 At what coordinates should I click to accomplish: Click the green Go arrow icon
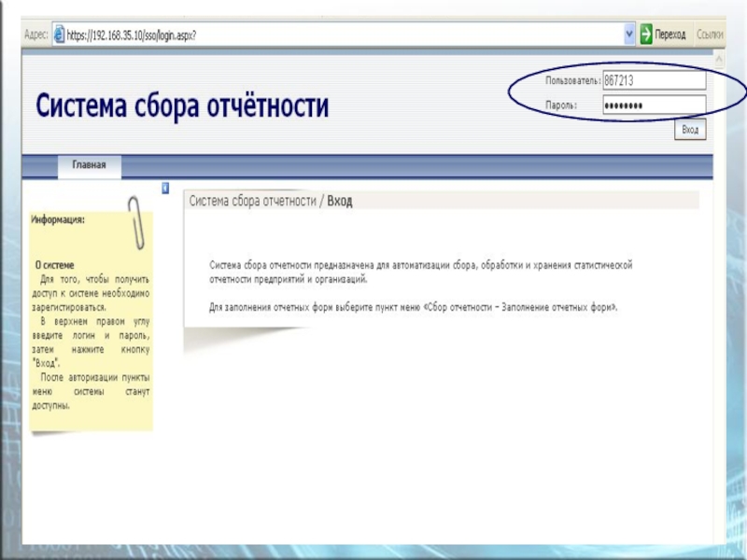(x=646, y=35)
